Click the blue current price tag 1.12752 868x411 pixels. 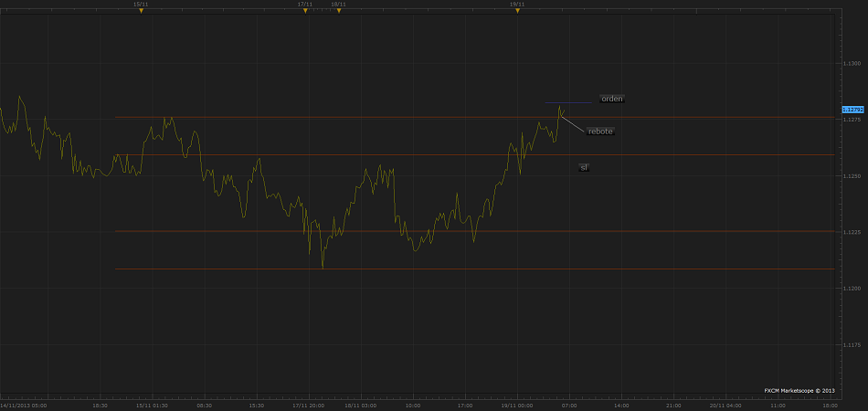[852, 110]
